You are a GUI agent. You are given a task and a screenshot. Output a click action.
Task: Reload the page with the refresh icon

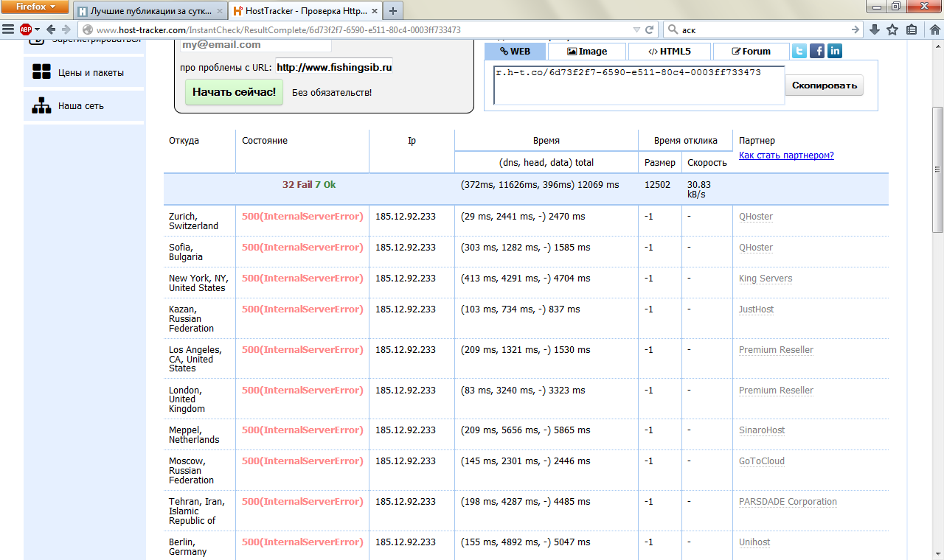point(650,29)
